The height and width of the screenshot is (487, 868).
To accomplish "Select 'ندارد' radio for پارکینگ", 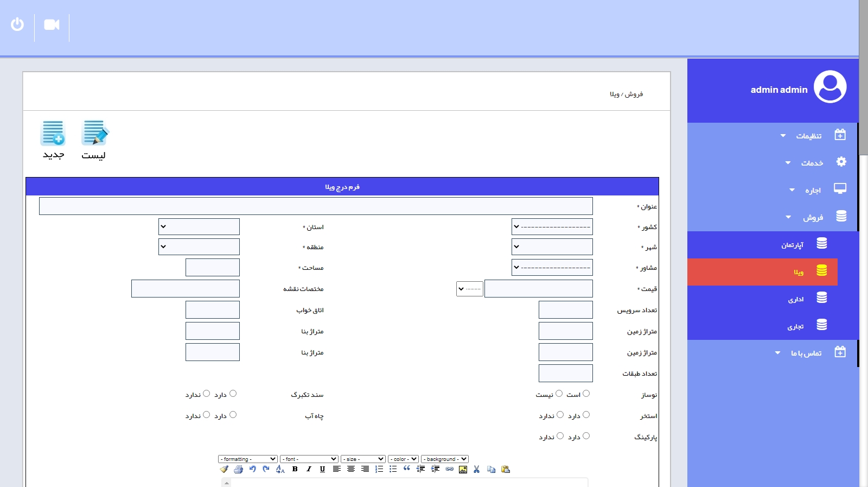I will point(560,436).
